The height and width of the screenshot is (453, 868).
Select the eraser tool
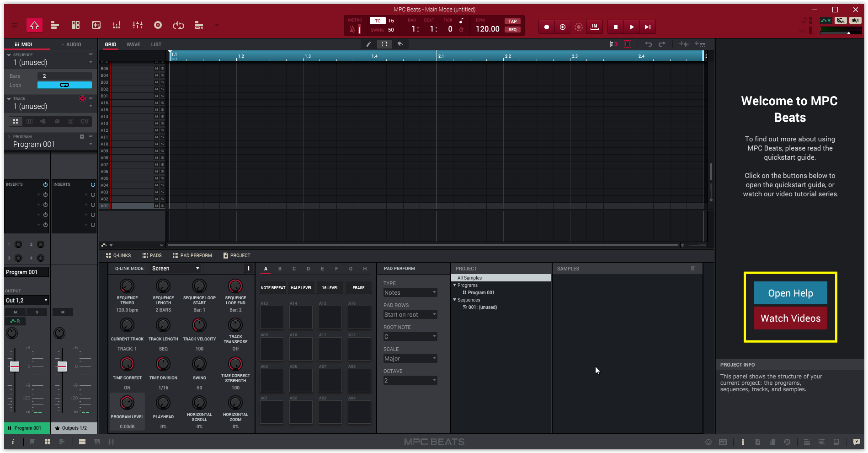pos(400,44)
